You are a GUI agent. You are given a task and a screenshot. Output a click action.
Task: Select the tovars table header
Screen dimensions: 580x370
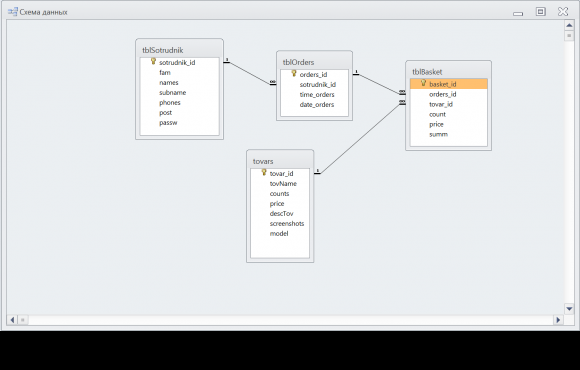click(x=280, y=161)
